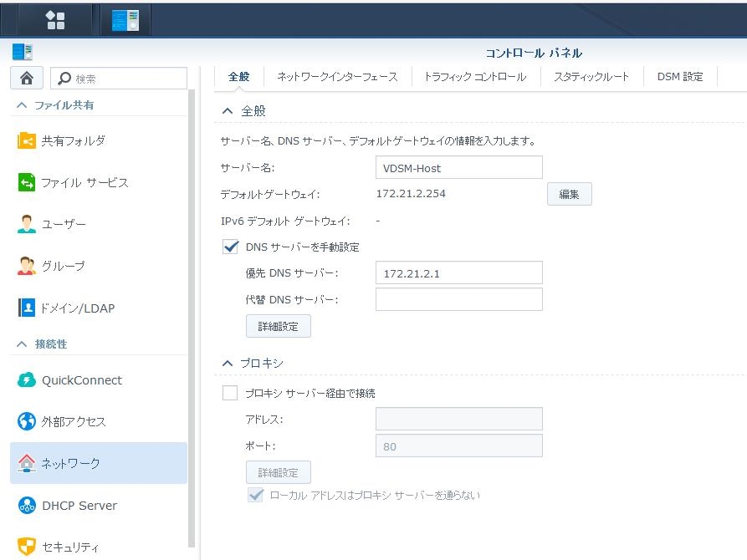Image resolution: width=747 pixels, height=560 pixels.
Task: Open the セキュリティ shield icon
Action: 27,546
